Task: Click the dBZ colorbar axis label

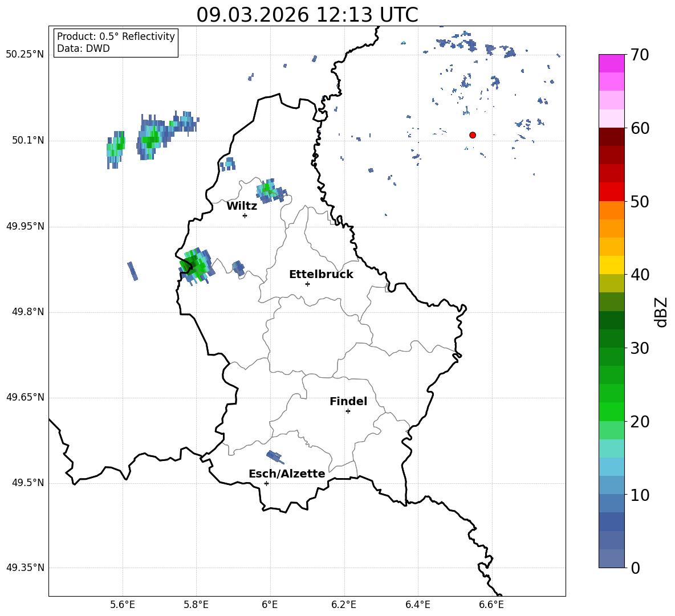Action: tap(661, 312)
